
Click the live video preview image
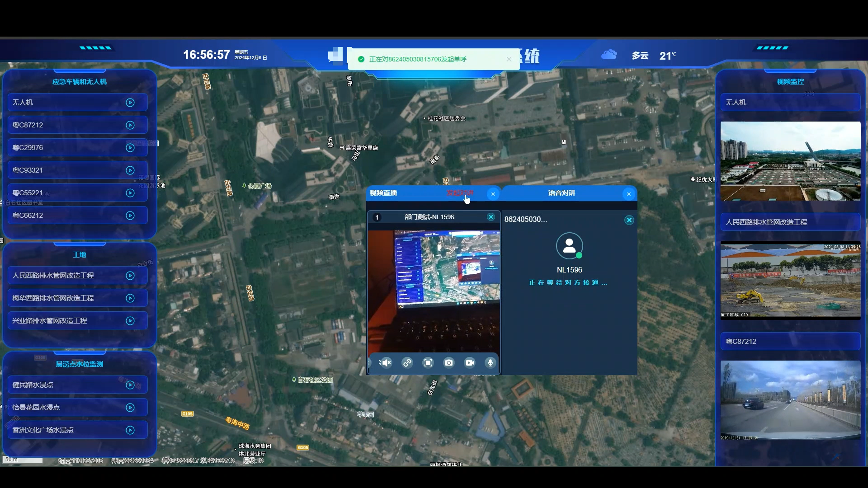point(434,291)
